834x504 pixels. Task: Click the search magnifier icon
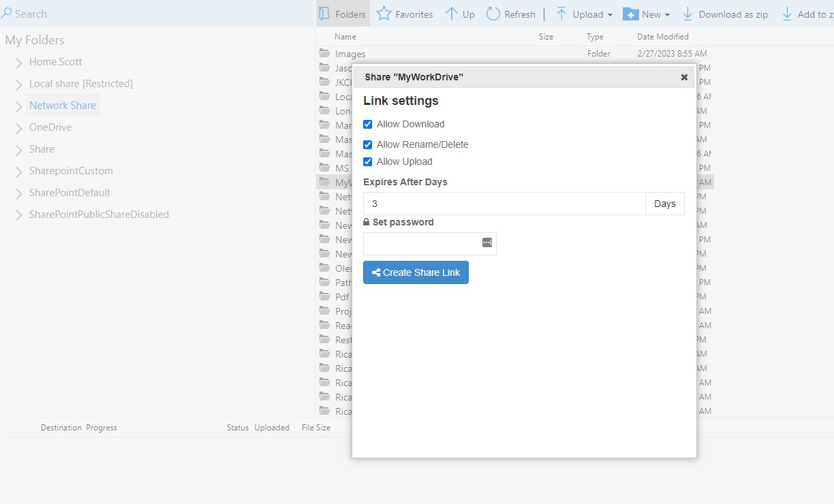click(x=7, y=13)
